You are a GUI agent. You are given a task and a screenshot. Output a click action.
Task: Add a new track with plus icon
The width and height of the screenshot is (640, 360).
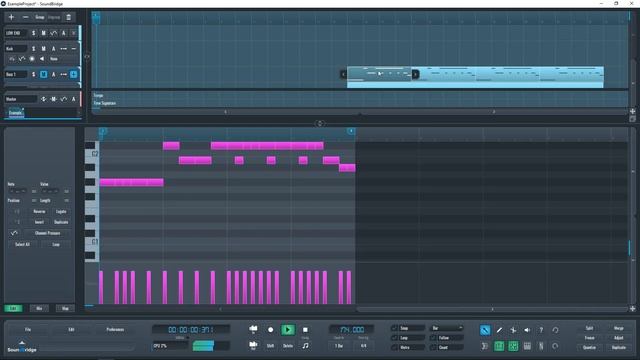click(11, 17)
